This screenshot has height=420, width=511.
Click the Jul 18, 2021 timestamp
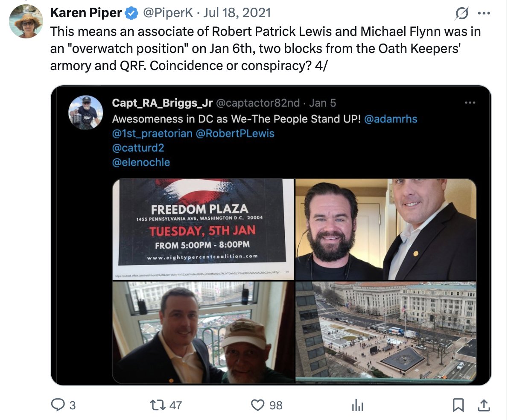click(x=237, y=13)
